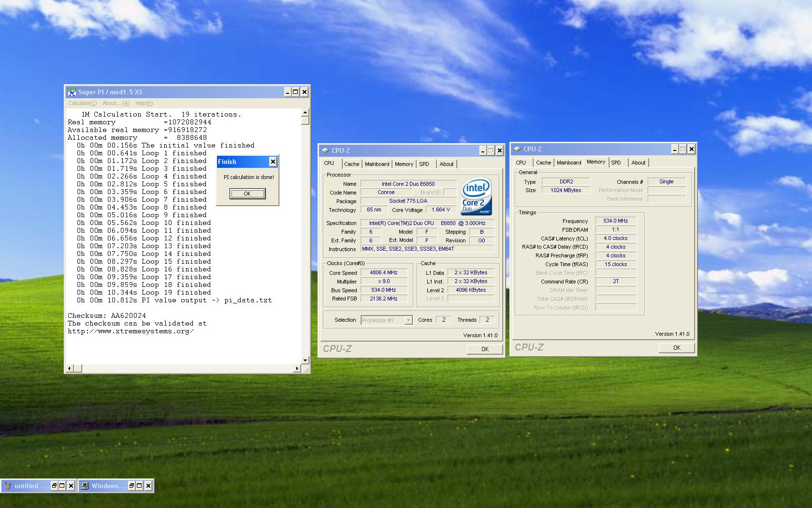The width and height of the screenshot is (812, 508).
Task: Click the Core Speed value field
Action: (384, 273)
